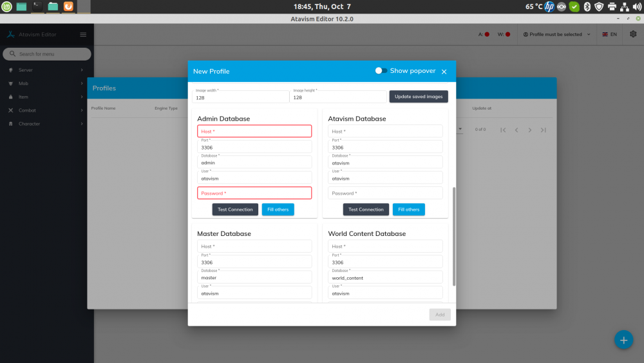Image resolution: width=644 pixels, height=363 pixels.
Task: Open the Character menu item
Action: click(45, 124)
